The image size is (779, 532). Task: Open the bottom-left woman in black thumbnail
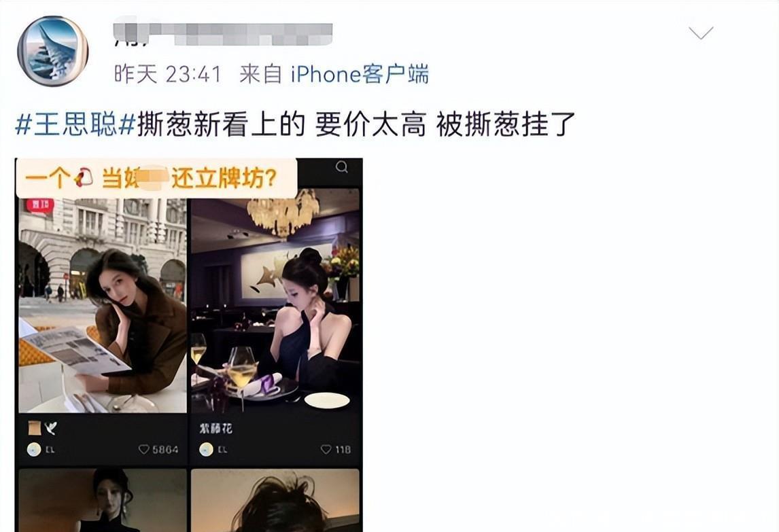tap(103, 500)
